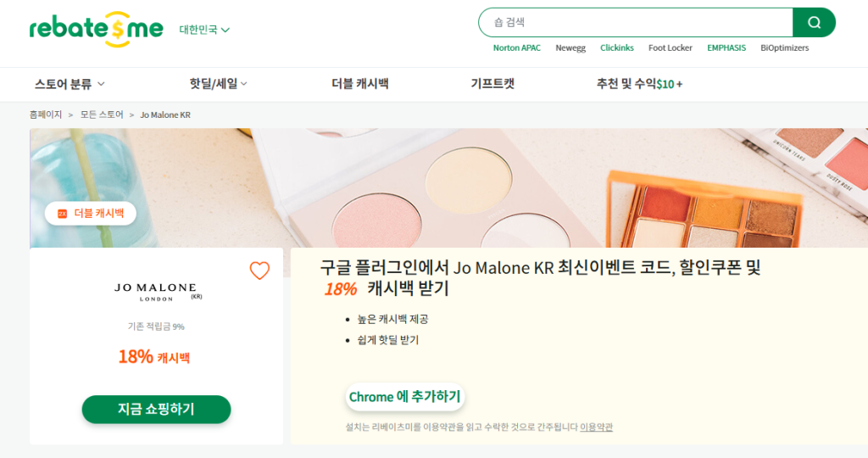Select 모든 스토어 in the breadcrumb
Screen dimensions: 868x458
[102, 114]
